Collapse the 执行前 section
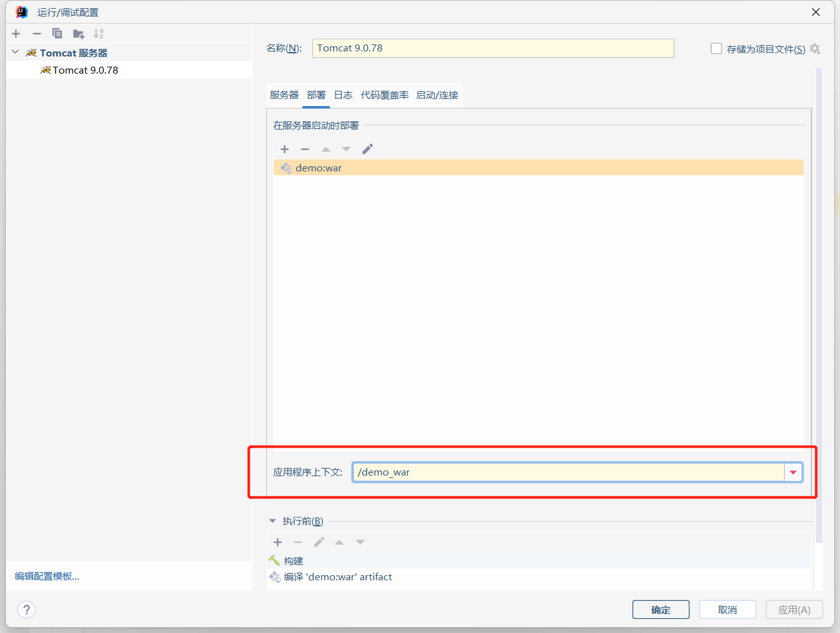This screenshot has height=633, width=840. (x=273, y=521)
